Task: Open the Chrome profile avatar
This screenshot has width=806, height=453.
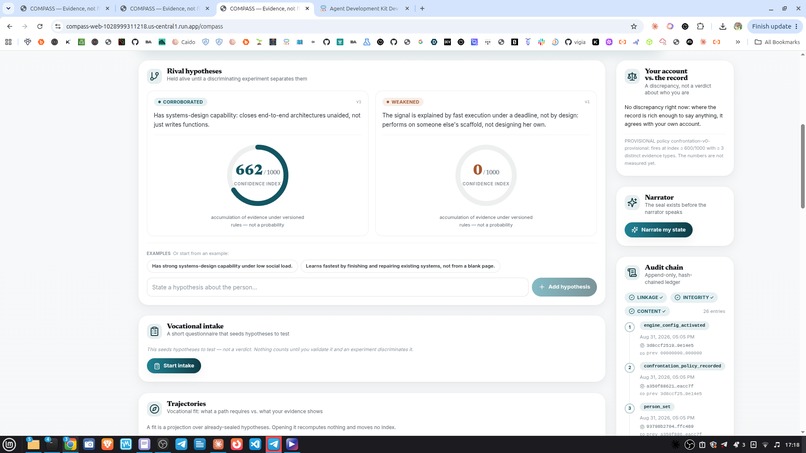Action: click(738, 26)
